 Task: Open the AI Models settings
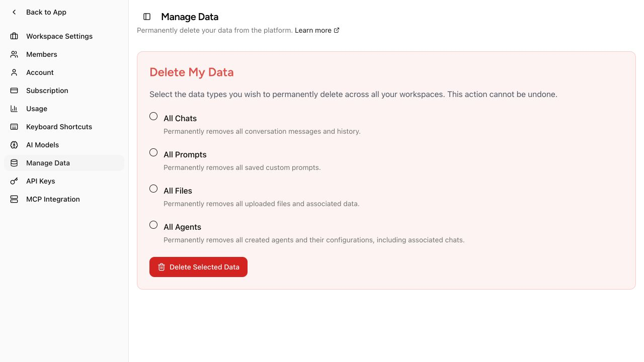(x=64, y=145)
